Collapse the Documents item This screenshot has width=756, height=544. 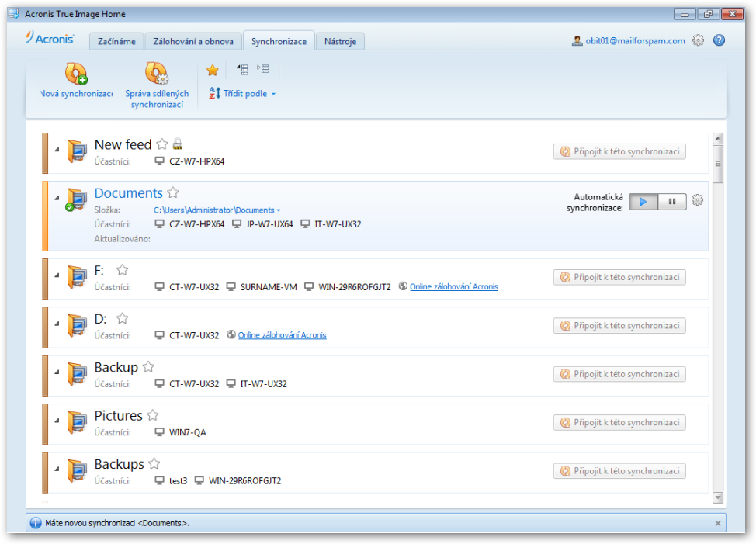[57, 198]
